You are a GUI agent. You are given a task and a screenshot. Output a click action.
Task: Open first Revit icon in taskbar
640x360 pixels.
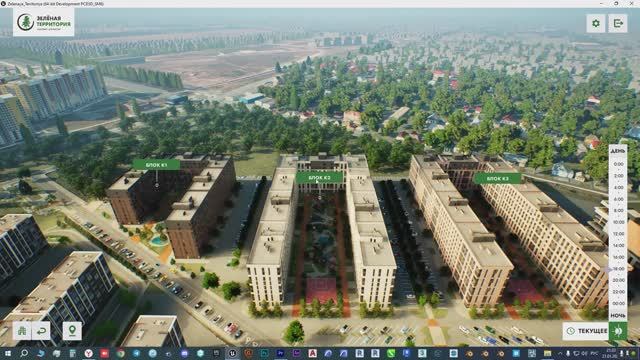(x=360, y=353)
